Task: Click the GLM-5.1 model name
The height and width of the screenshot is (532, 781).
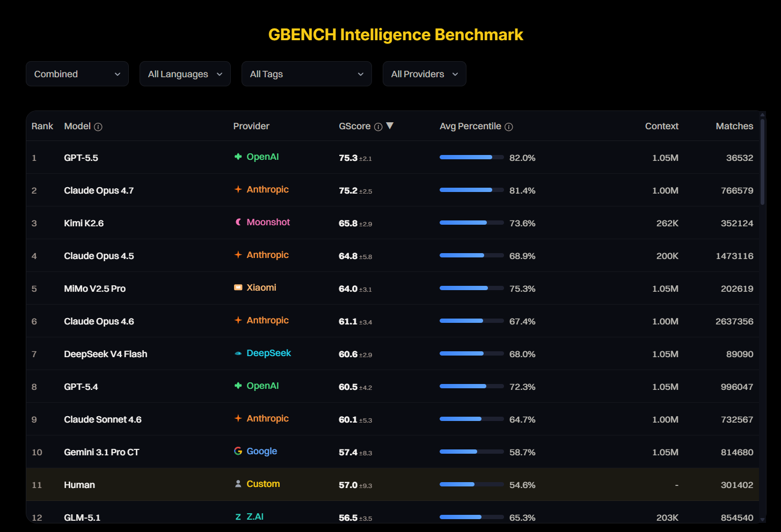Action: point(82,518)
